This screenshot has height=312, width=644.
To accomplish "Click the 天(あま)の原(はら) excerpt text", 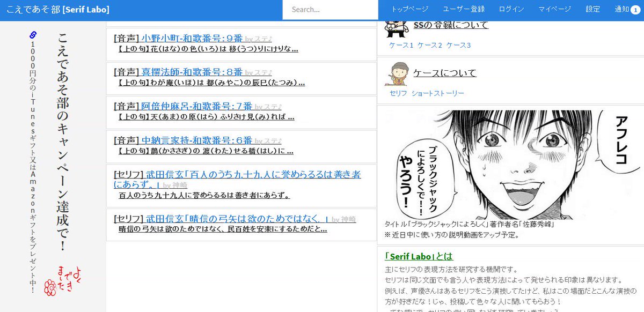I will (x=206, y=117).
